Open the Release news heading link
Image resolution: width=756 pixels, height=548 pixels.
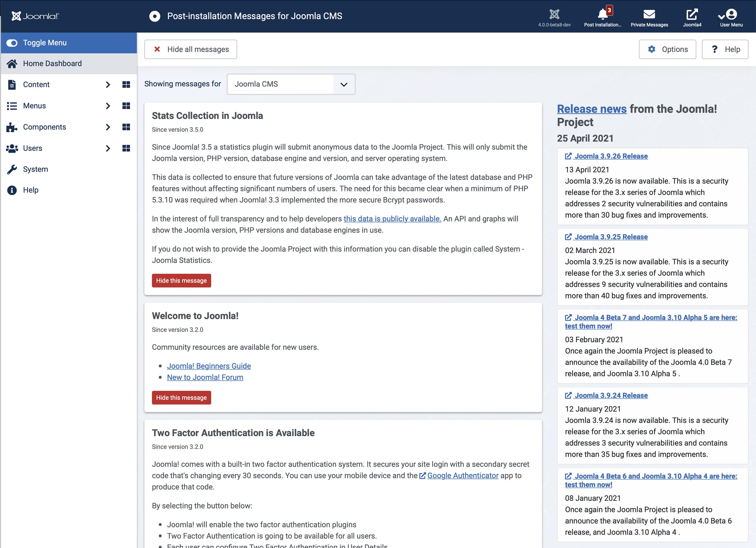pos(592,109)
